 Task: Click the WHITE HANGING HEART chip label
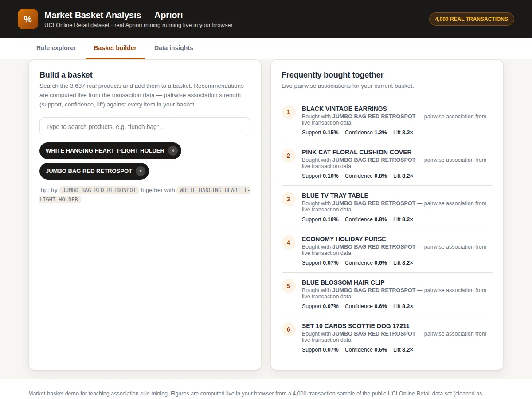[105, 151]
